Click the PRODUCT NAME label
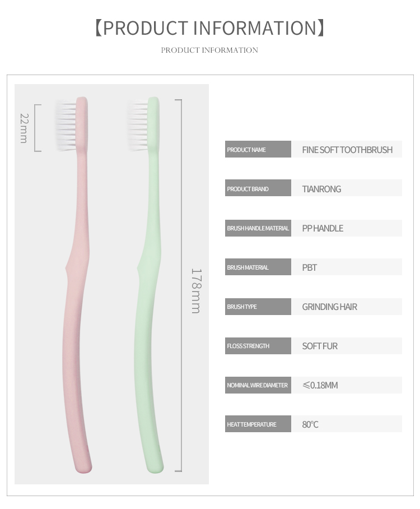 tap(246, 150)
